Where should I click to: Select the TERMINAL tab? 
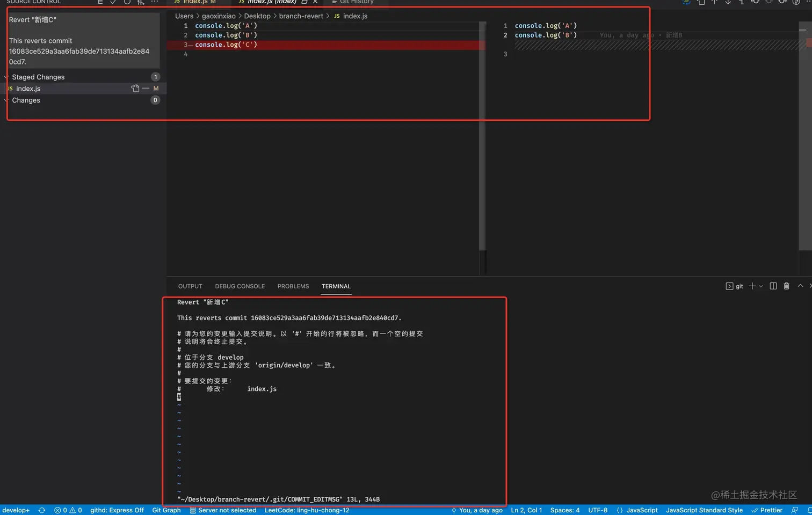tap(336, 286)
